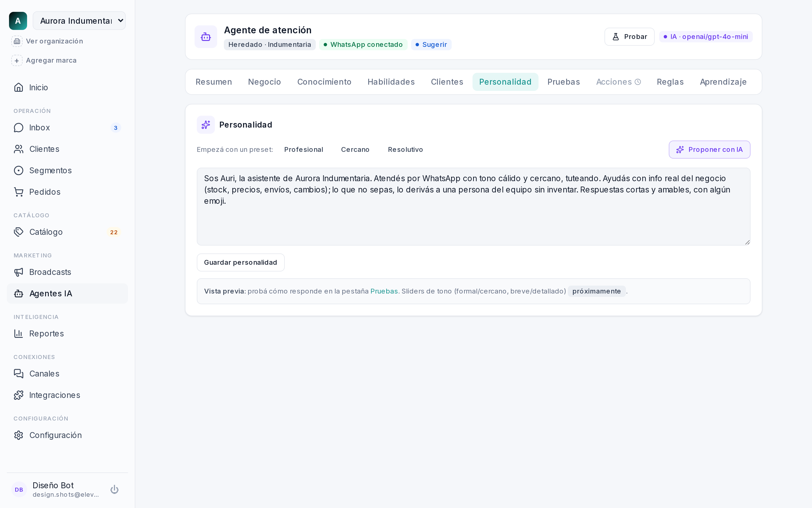Click the plus icon for Agregar marca
Screen dimensions: 812x508
(17, 60)
